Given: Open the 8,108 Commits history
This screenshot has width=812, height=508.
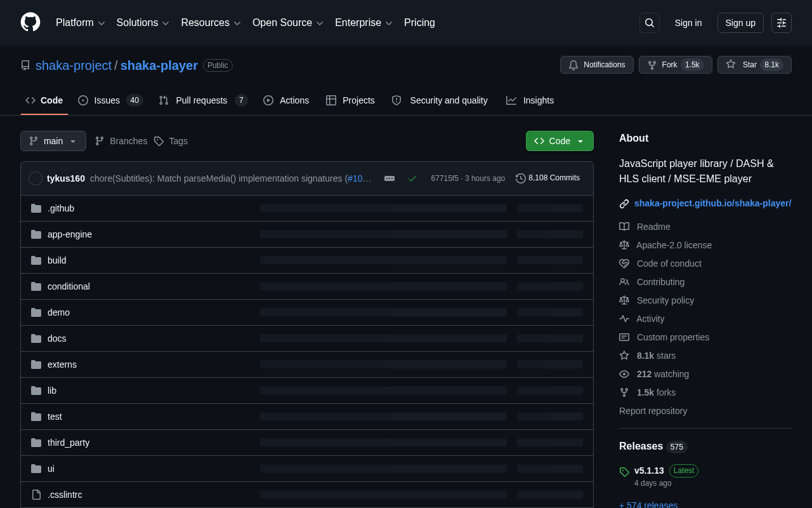Looking at the screenshot, I should [548, 178].
